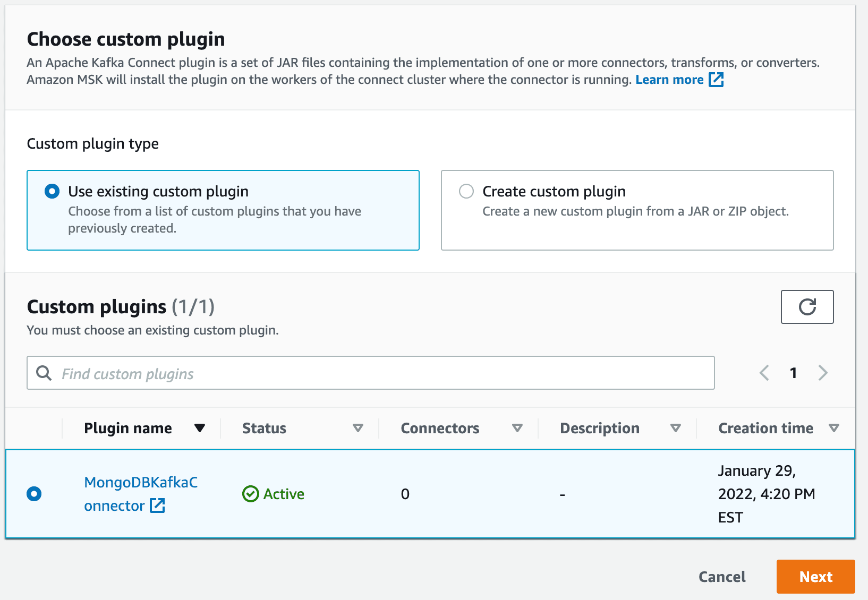
Task: Go to next page of plugins
Action: (x=823, y=373)
